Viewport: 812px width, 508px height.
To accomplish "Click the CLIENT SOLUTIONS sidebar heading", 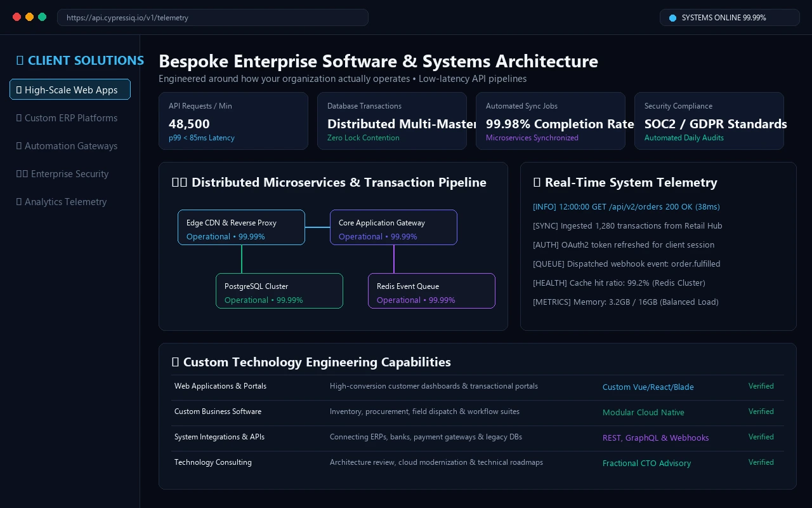I will 80,60.
